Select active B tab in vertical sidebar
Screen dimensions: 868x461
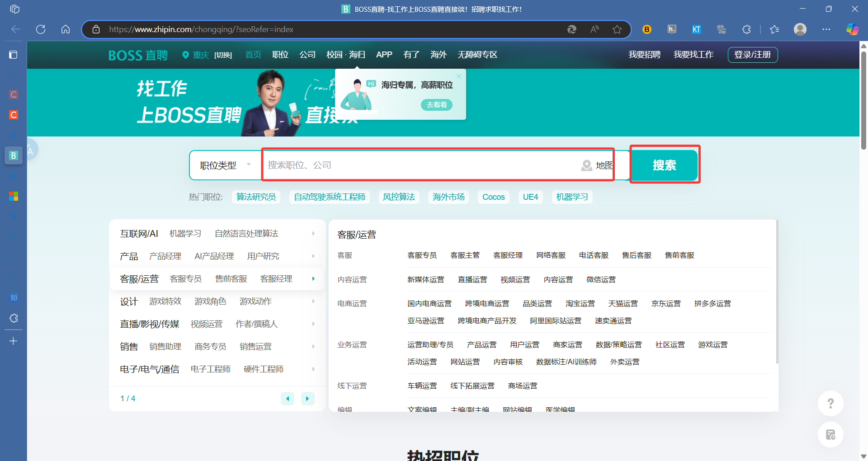[14, 155]
